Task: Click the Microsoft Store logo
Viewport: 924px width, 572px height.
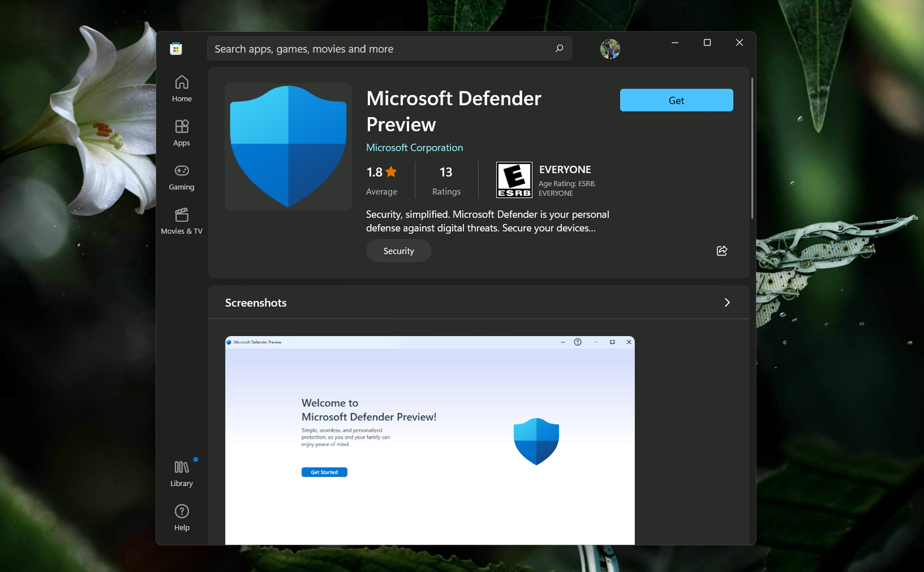Action: pyautogui.click(x=176, y=48)
